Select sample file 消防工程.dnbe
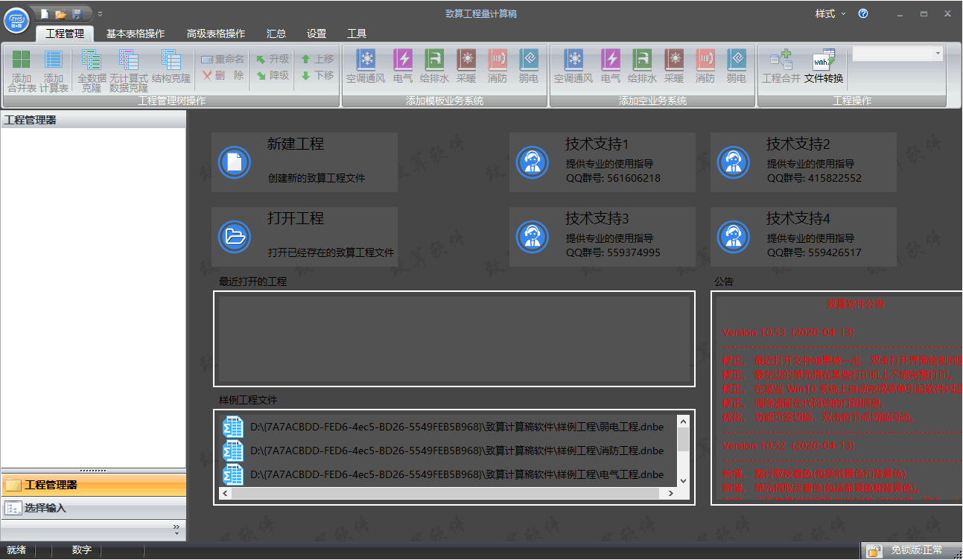The height and width of the screenshot is (560, 963). [x=448, y=451]
